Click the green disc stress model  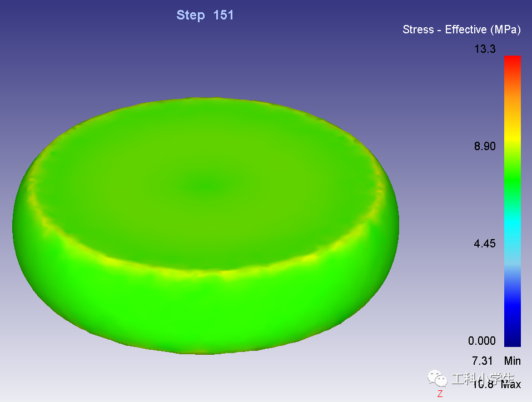(x=206, y=226)
